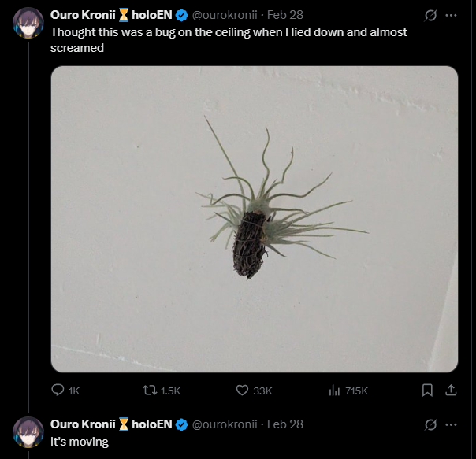Open the Feb 28 date on "It's moving" tweet
Screen dimensions: 476x459
click(285, 424)
